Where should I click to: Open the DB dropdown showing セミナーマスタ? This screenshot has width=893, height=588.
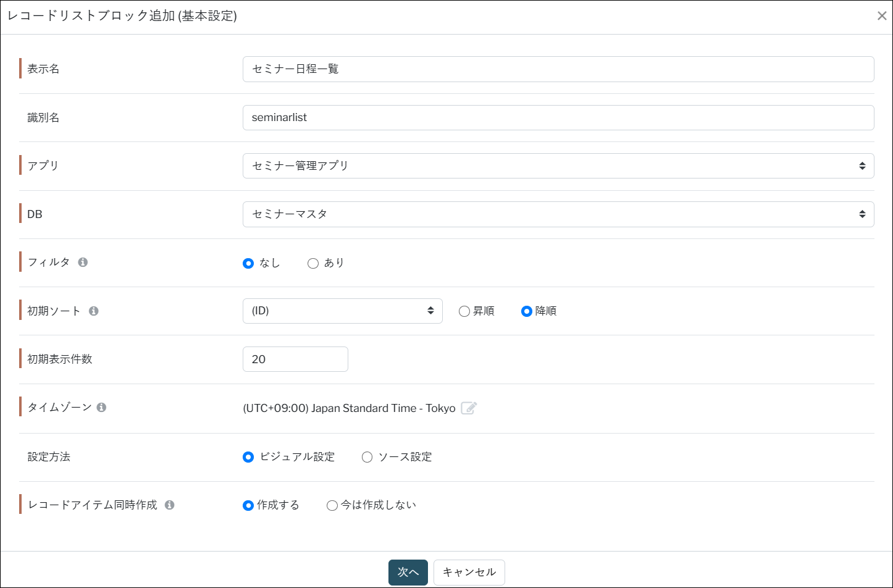558,214
